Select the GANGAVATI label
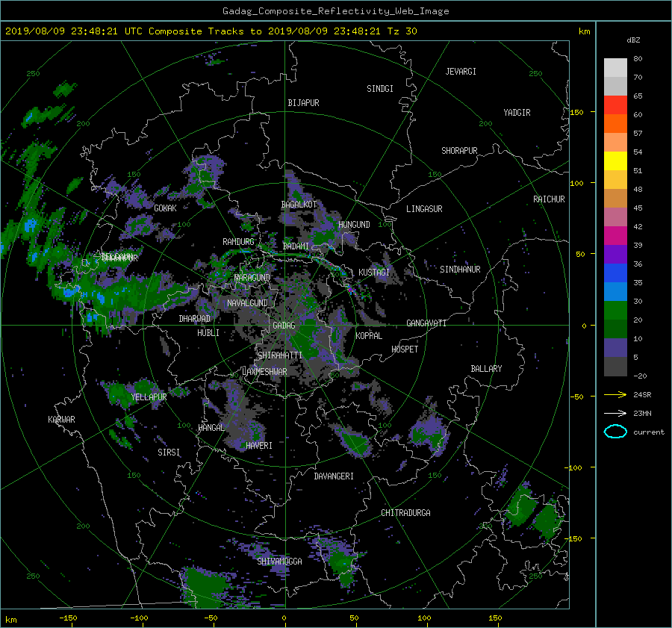Viewport: 672px width, 628px height. [x=426, y=323]
